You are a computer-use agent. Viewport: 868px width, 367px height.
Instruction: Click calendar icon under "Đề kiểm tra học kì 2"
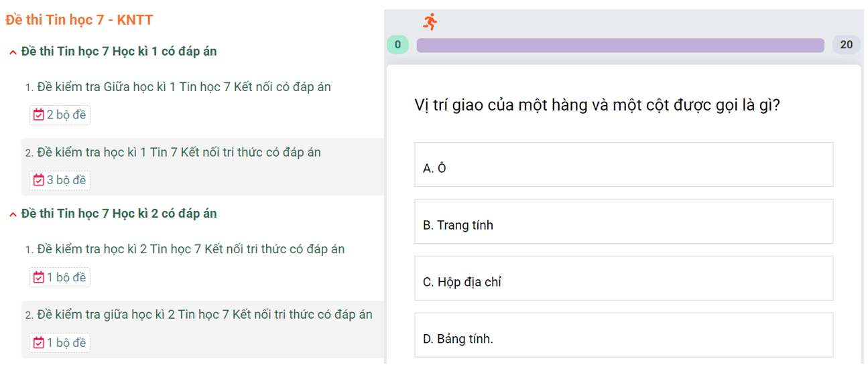click(39, 277)
